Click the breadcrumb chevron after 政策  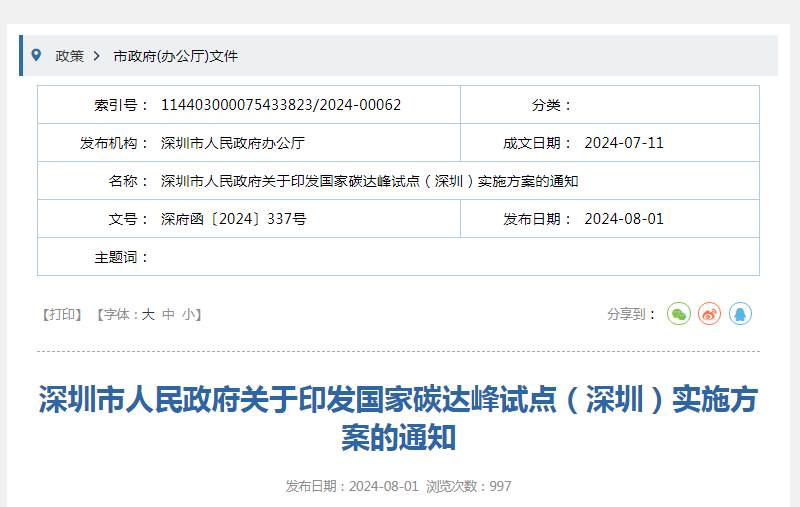click(x=96, y=56)
